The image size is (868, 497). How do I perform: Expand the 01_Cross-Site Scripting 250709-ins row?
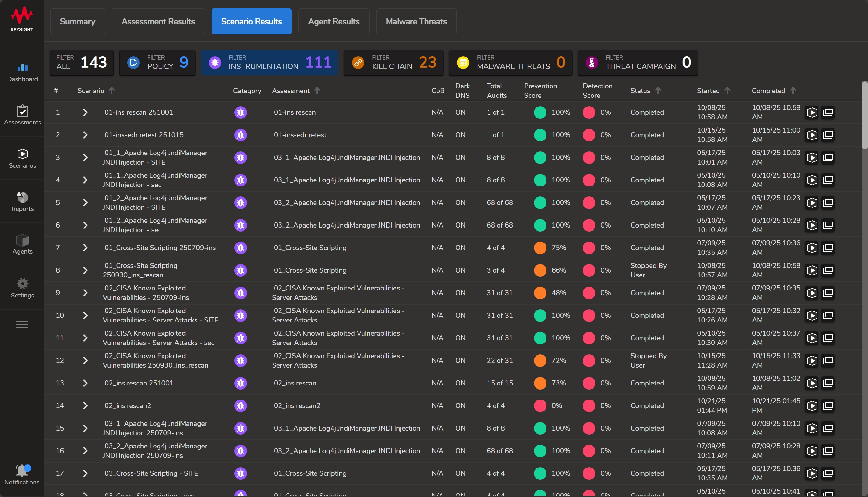point(85,248)
